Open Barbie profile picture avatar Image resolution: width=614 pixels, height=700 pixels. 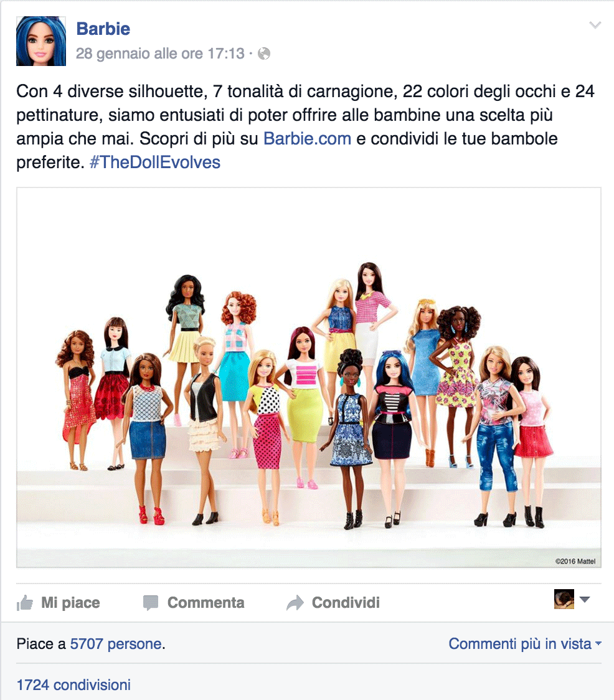41,41
